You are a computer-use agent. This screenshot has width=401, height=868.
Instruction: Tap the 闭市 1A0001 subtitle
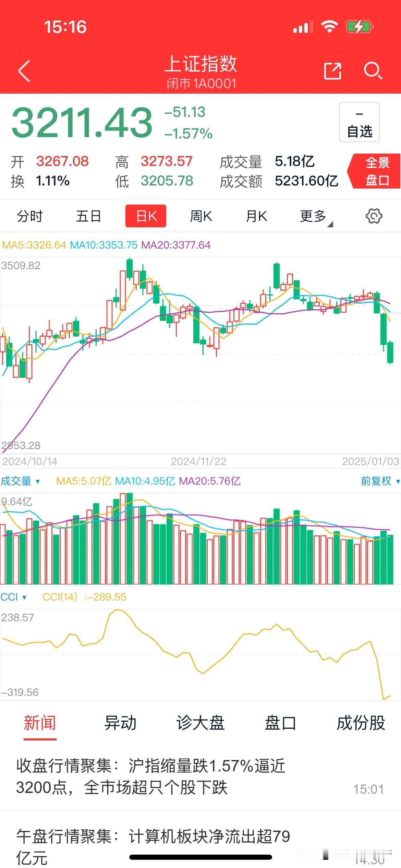[x=202, y=83]
